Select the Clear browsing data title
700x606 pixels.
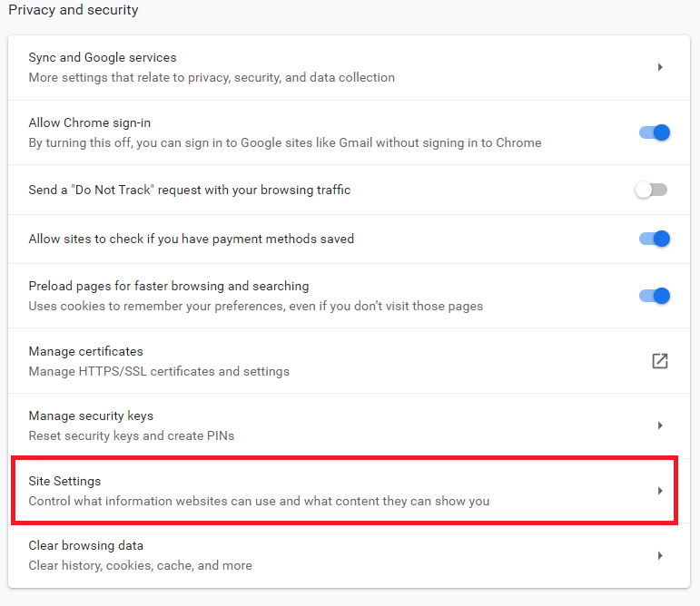pyautogui.click(x=85, y=545)
